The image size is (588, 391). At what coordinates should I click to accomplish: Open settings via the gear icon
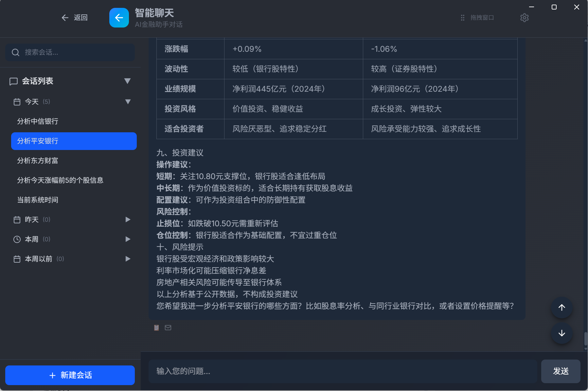tap(524, 18)
